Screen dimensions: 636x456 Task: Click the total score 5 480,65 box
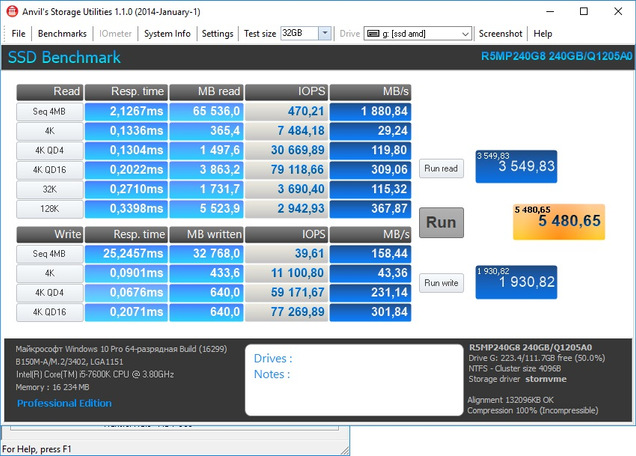click(x=559, y=222)
